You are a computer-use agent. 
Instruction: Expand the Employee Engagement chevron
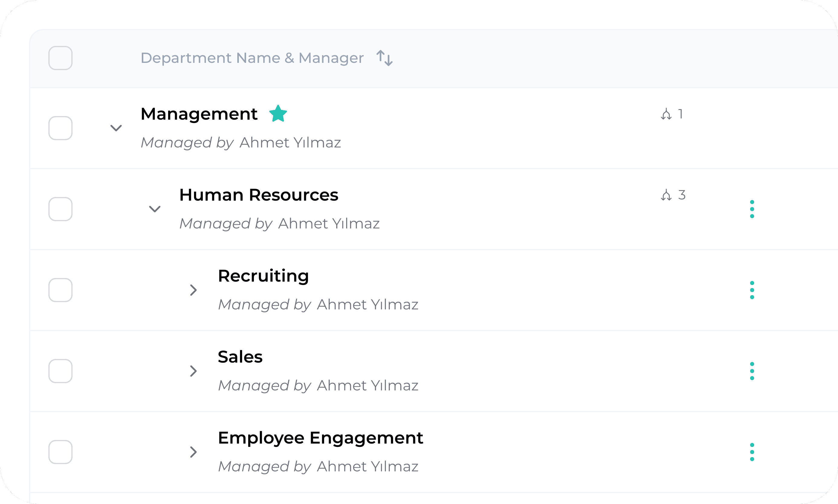pos(193,452)
